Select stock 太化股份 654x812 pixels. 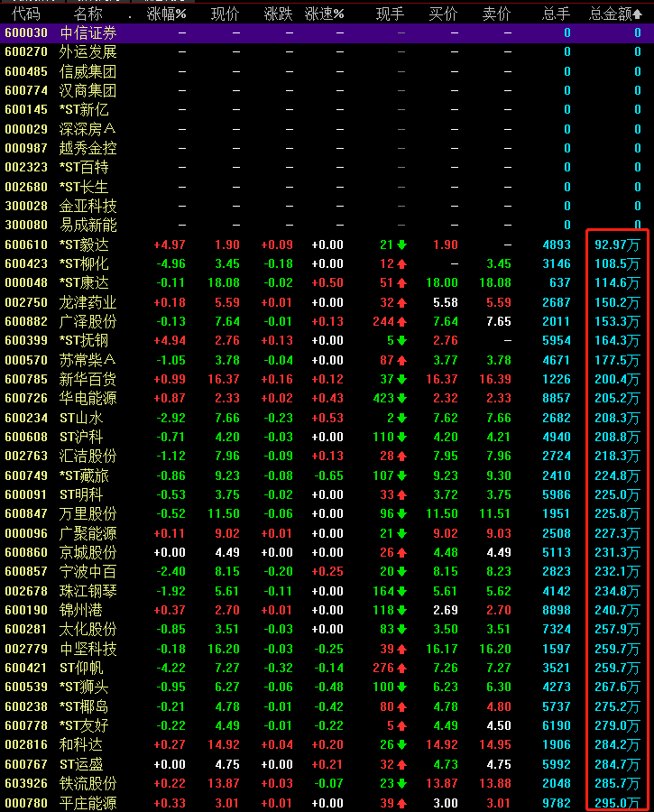click(88, 629)
